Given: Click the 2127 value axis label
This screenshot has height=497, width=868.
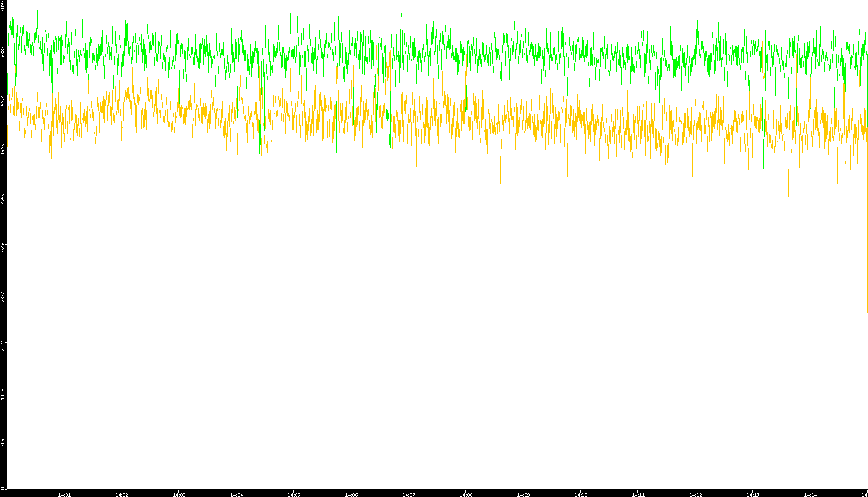Looking at the screenshot, I should point(3,345).
